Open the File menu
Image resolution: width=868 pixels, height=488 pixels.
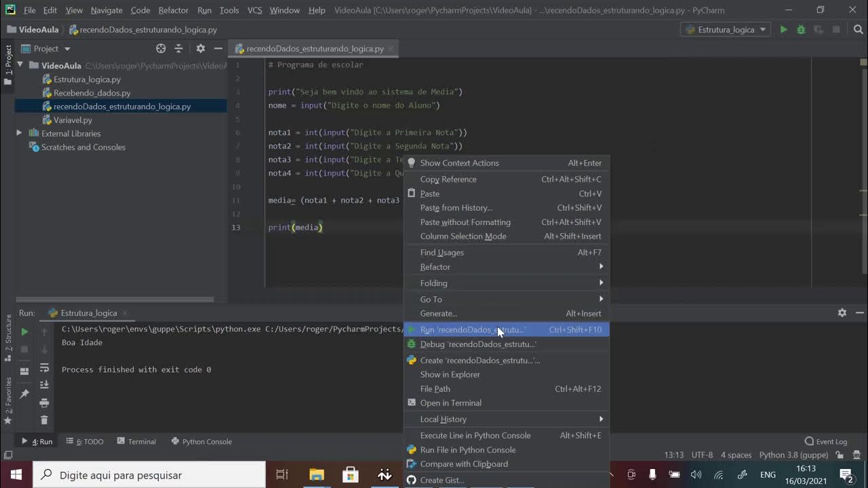click(x=30, y=10)
